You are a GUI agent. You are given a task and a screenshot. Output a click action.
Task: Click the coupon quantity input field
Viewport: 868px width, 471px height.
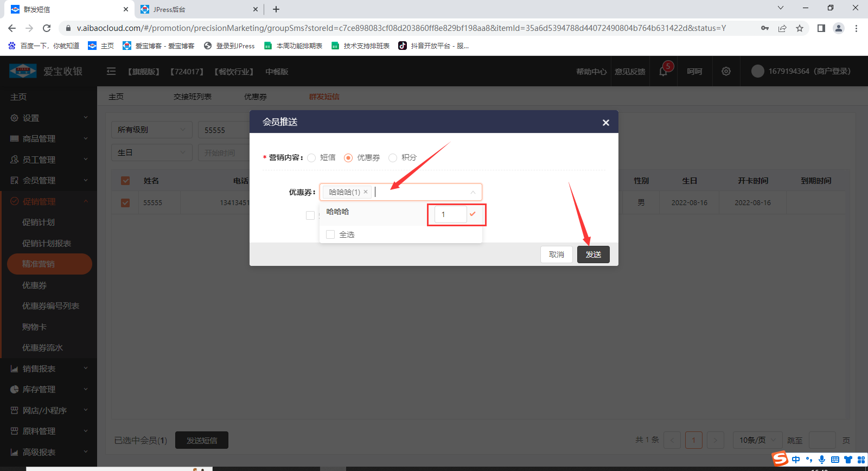tap(450, 214)
